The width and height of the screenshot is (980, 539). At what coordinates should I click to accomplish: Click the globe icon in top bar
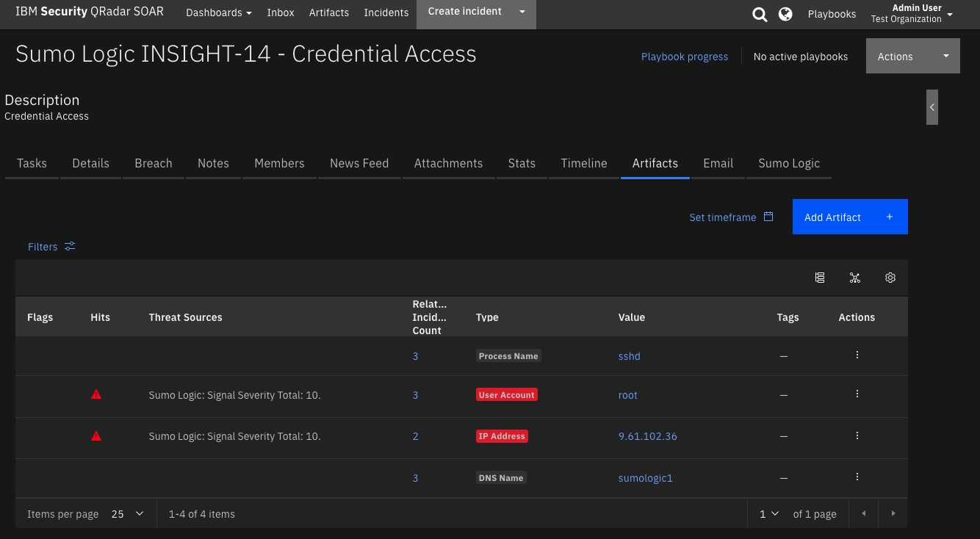coord(785,13)
